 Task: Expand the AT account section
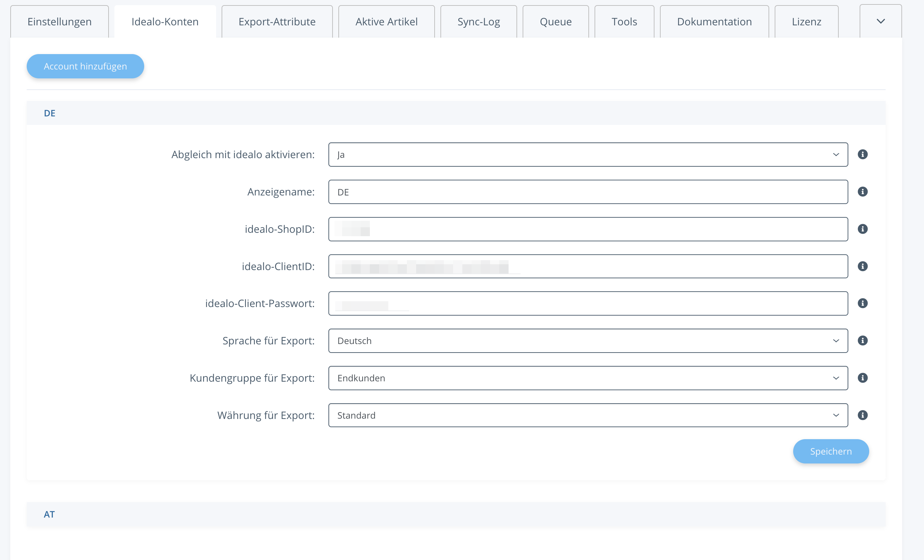(456, 514)
